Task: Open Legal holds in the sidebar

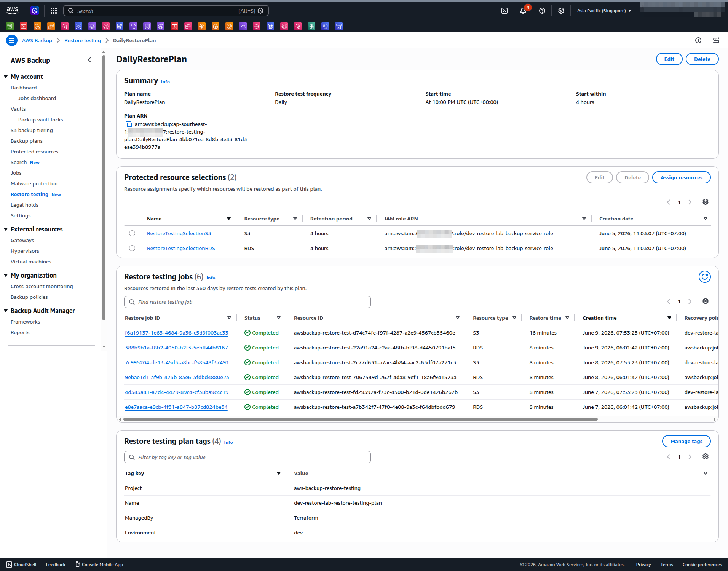Action: coord(24,205)
